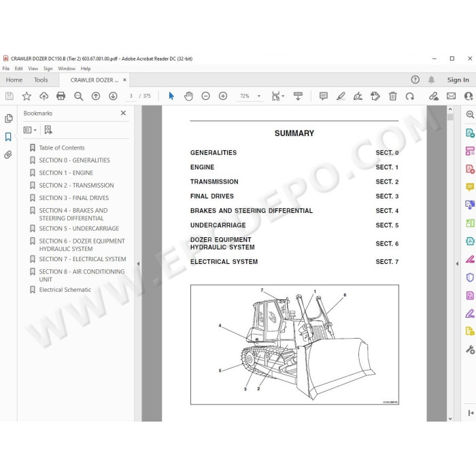Viewport: 476px width, 476px height.
Task: Collapse the right tools pane arrow
Action: pos(457,264)
